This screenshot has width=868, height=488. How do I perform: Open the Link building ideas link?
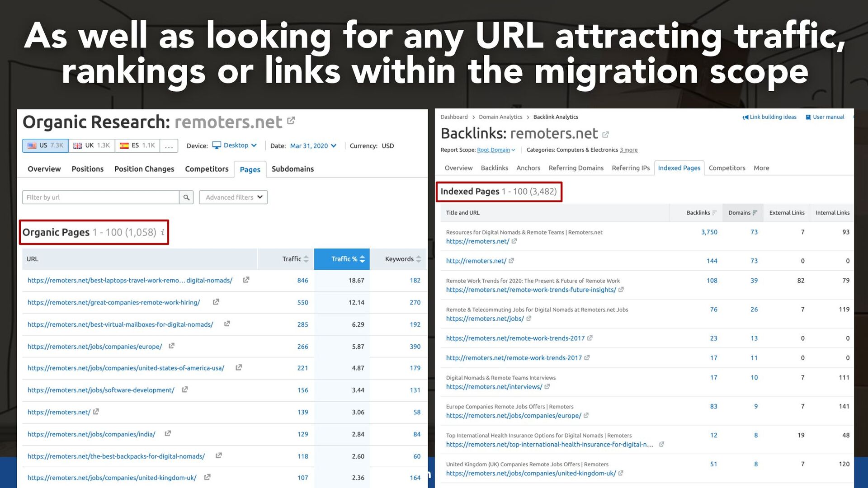click(x=773, y=117)
